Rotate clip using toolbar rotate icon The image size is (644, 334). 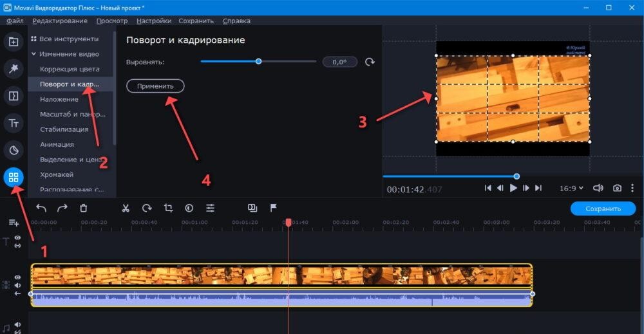(x=147, y=208)
